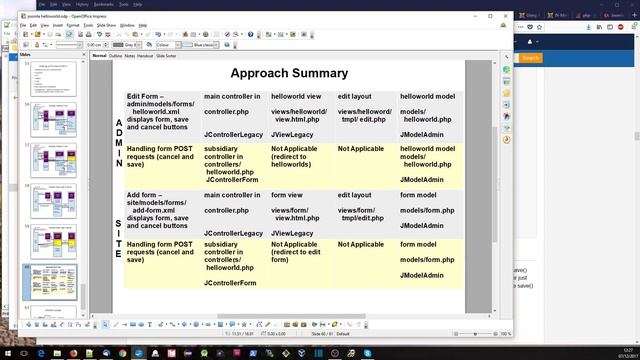This screenshot has height=360, width=640.
Task: Open OpenOffice Help blue question icon
Action: (x=250, y=35)
